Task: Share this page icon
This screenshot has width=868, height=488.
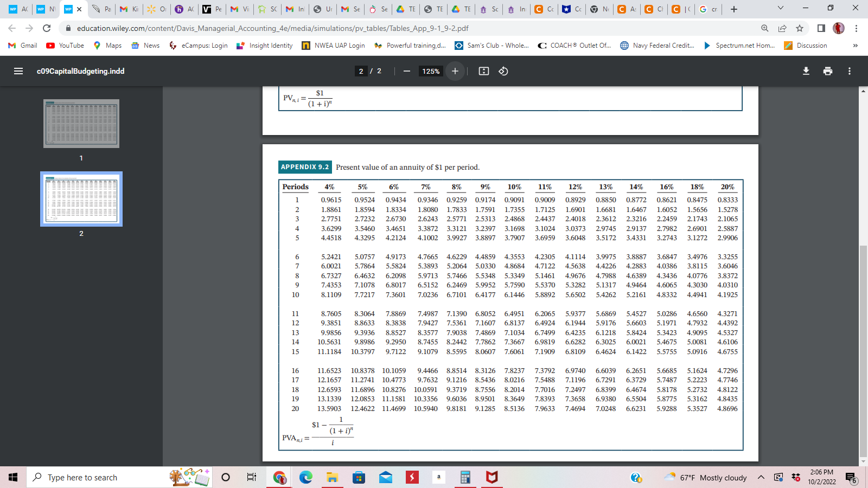Action: tap(782, 28)
